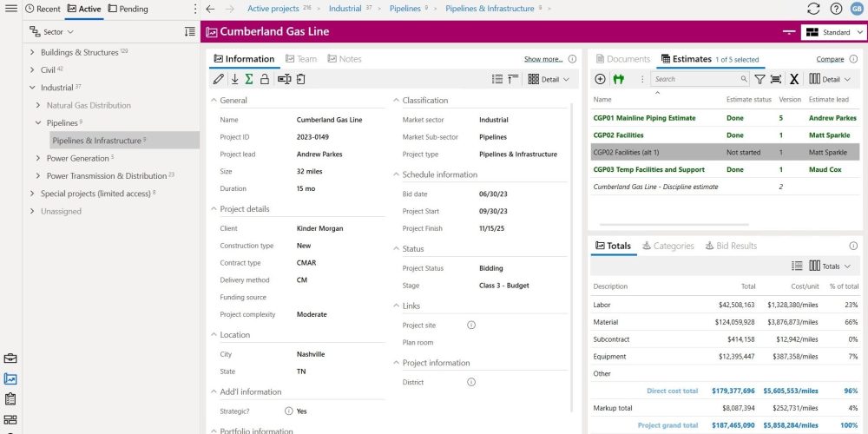This screenshot has height=434, width=868.
Task: Click info icon beside Strategic? field
Action: [288, 411]
